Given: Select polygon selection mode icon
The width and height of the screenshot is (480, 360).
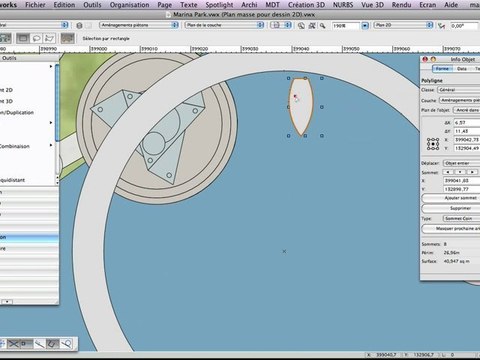Looking at the screenshot, I should 49,38.
